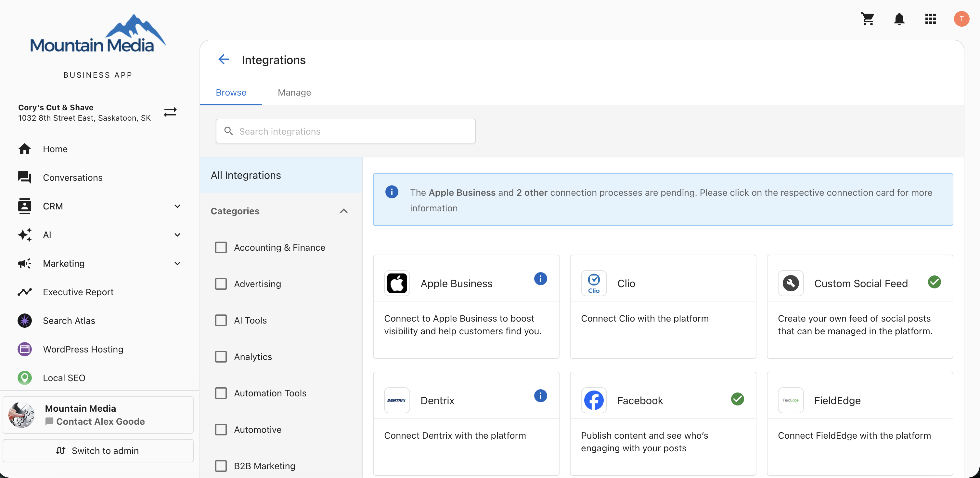Check the Analytics category

221,357
